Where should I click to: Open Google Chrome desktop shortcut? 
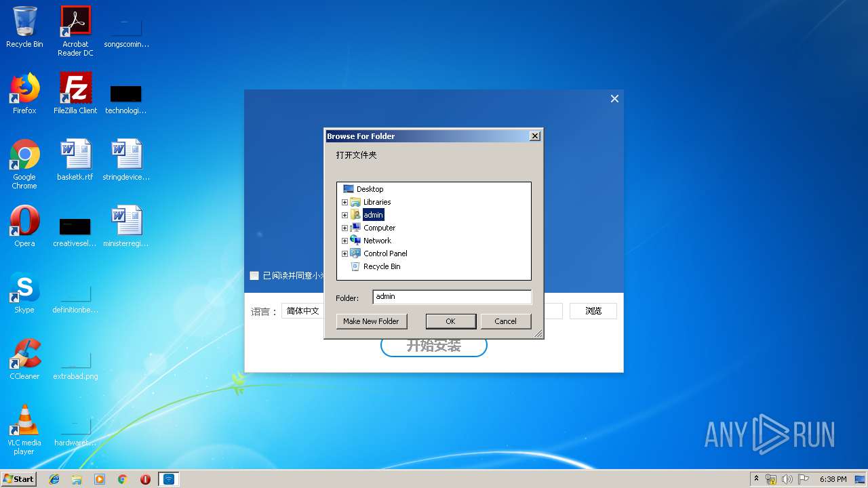pos(24,164)
